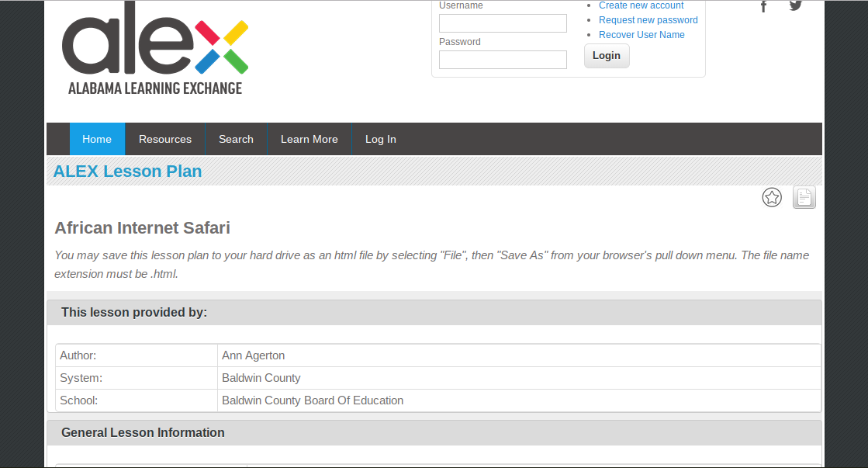Select Search in navigation bar

tap(236, 140)
